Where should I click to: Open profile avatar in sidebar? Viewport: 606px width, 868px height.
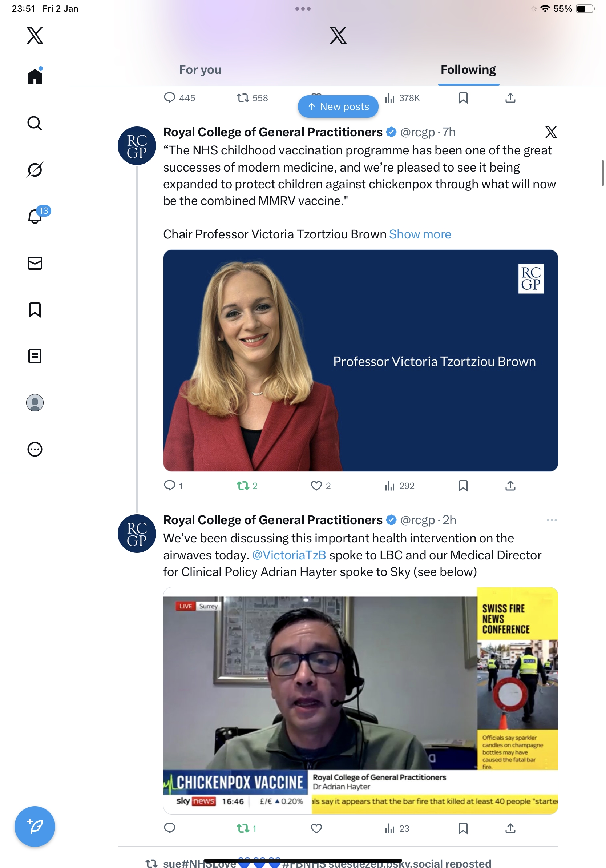coord(35,403)
